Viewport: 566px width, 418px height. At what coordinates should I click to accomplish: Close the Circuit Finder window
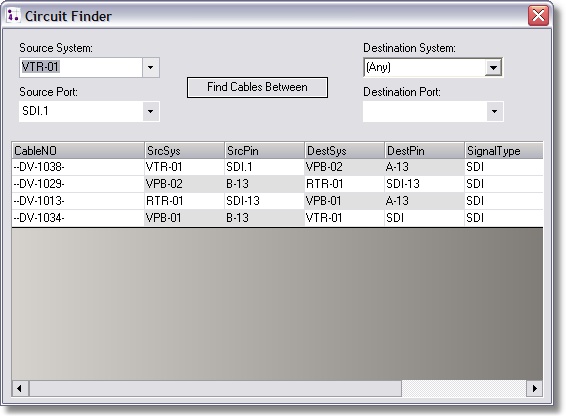click(x=538, y=16)
